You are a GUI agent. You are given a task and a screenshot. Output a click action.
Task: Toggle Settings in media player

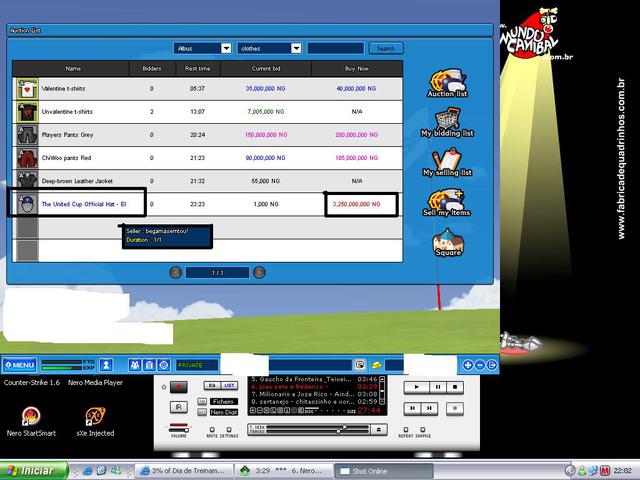click(229, 430)
